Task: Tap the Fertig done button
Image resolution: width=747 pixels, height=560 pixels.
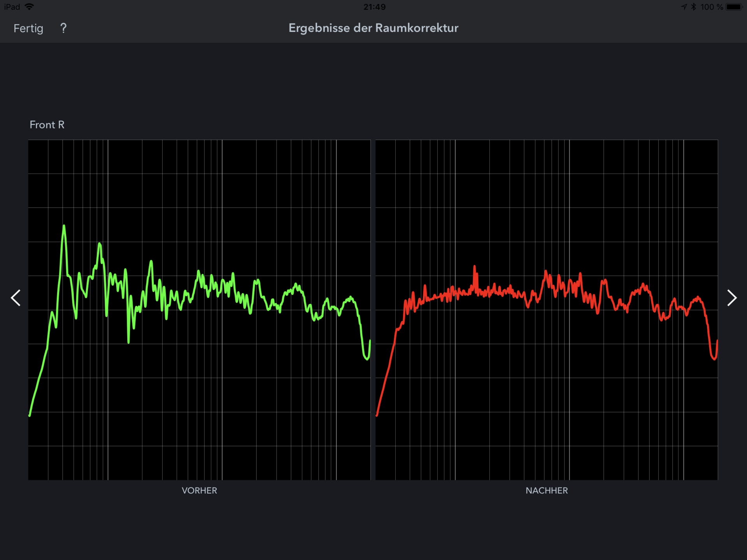Action: point(28,28)
